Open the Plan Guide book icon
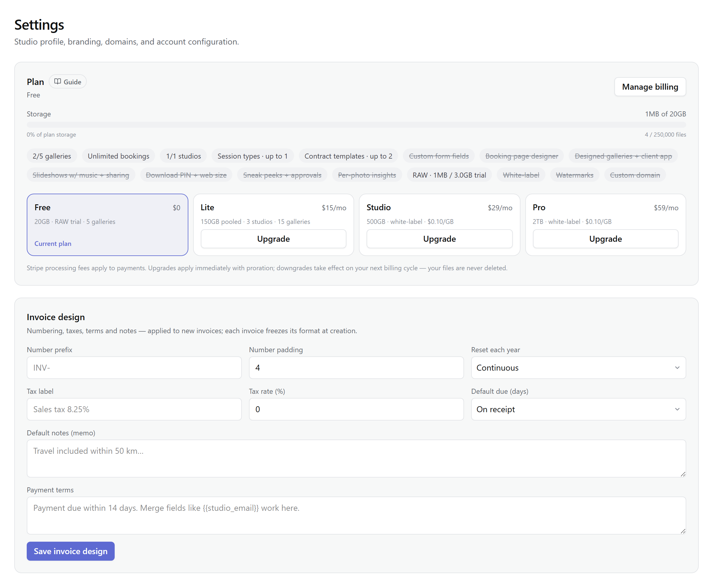This screenshot has height=588, width=713. (x=58, y=82)
